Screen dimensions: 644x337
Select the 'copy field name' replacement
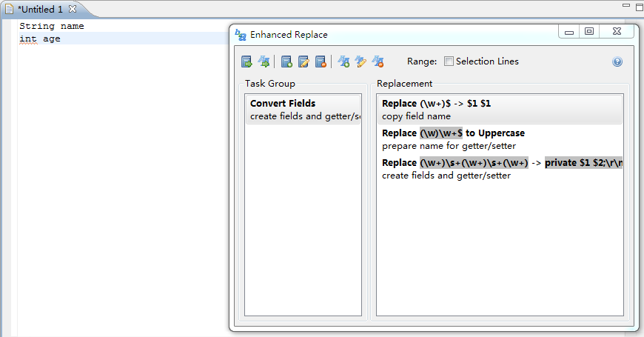coord(500,110)
